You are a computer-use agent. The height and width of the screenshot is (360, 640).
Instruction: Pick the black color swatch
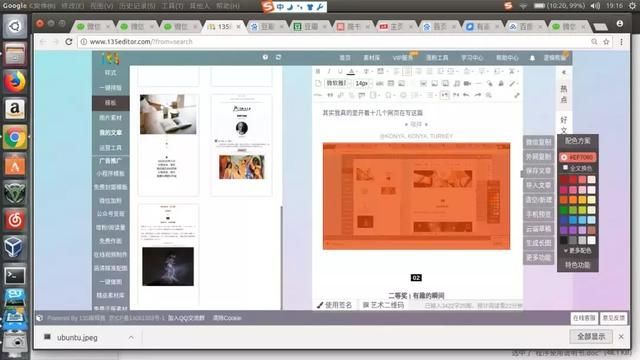[564, 240]
